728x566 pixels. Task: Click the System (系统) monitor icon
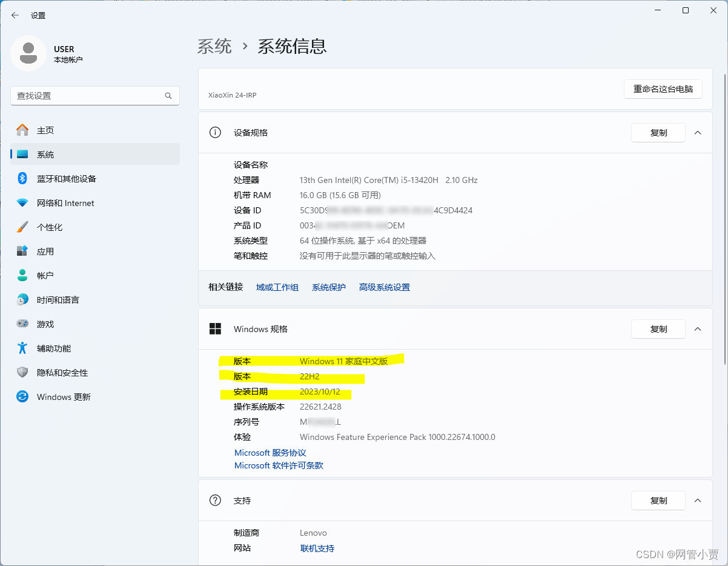[x=22, y=155]
